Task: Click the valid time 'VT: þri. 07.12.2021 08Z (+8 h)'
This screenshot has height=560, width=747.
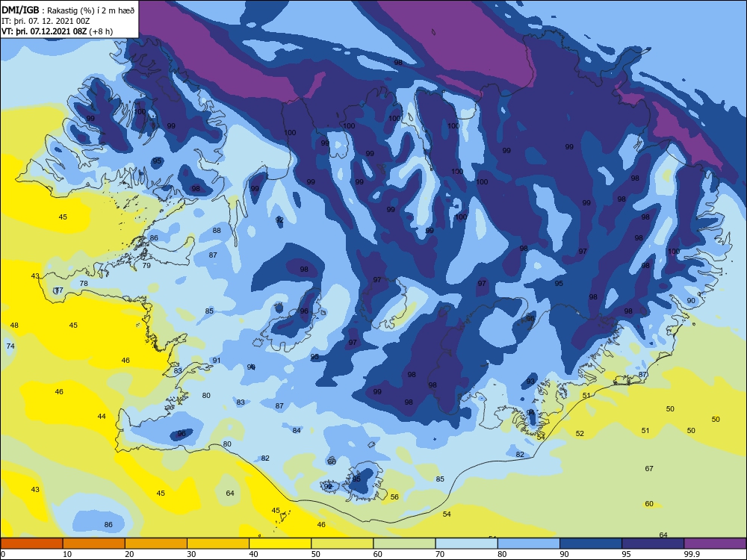Action: pos(58,31)
